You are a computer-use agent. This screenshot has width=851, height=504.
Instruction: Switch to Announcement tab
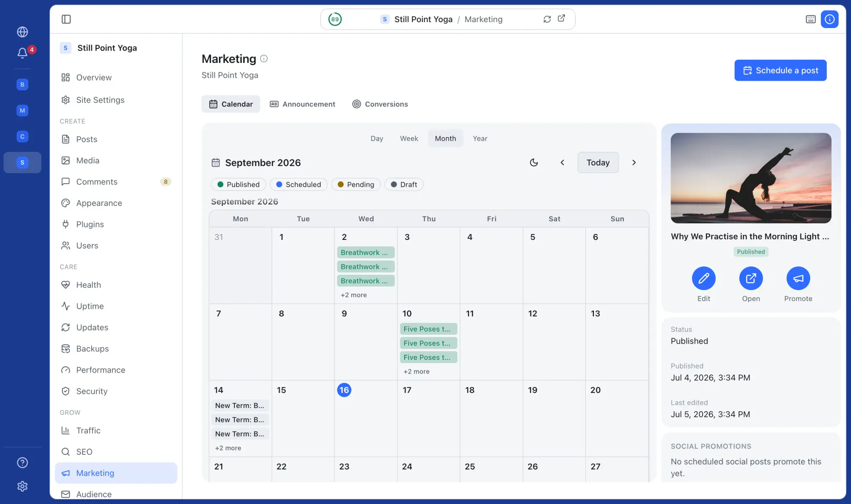coord(303,104)
